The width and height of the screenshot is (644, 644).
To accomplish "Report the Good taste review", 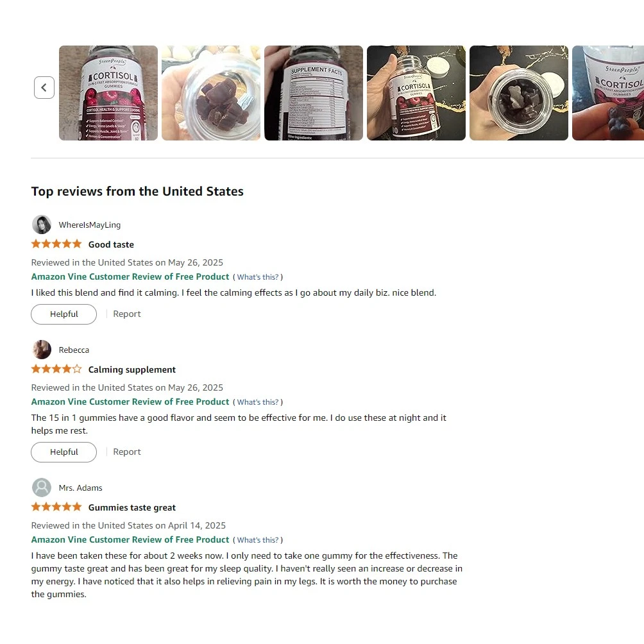I will 127,314.
